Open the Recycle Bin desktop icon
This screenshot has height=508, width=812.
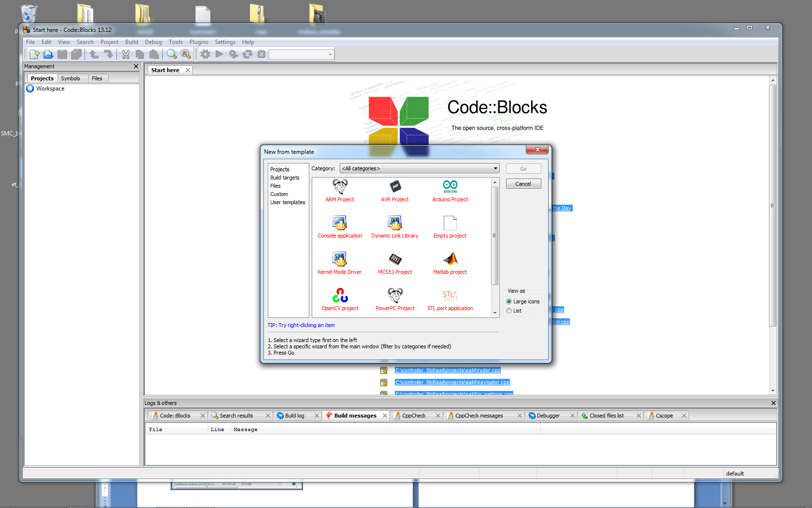point(29,13)
